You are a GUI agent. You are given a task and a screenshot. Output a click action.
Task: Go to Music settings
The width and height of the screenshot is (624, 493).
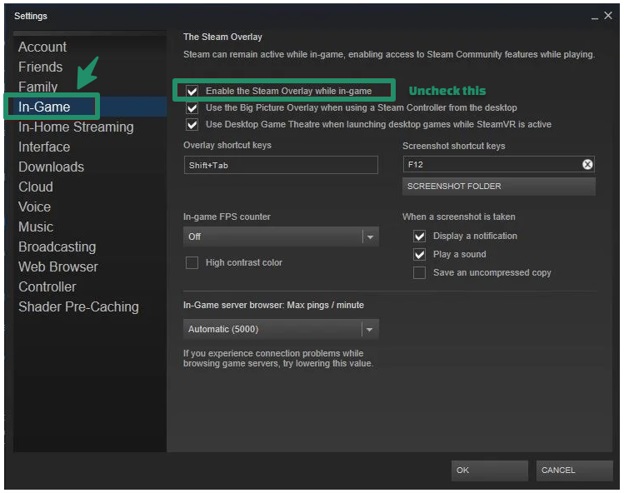(36, 227)
